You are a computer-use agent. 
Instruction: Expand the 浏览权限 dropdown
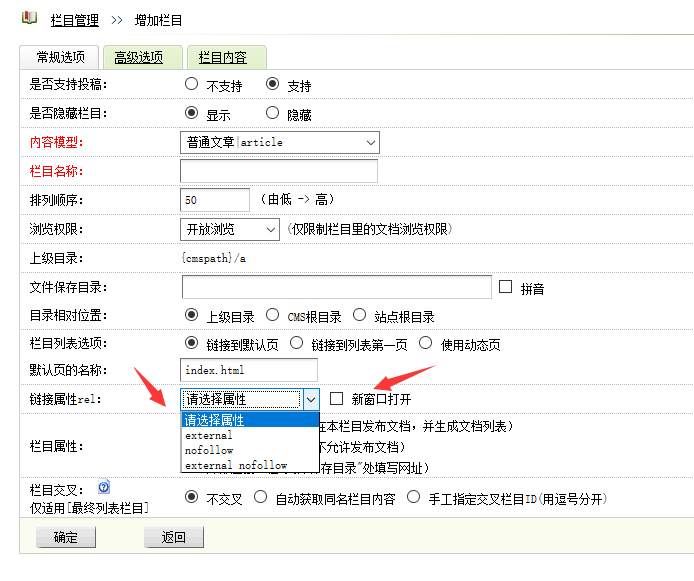(229, 229)
